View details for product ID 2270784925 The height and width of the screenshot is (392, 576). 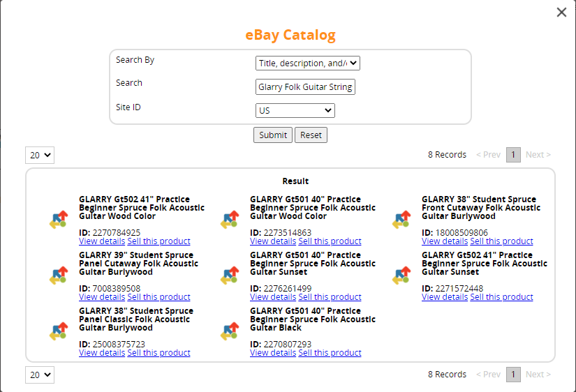click(x=102, y=241)
